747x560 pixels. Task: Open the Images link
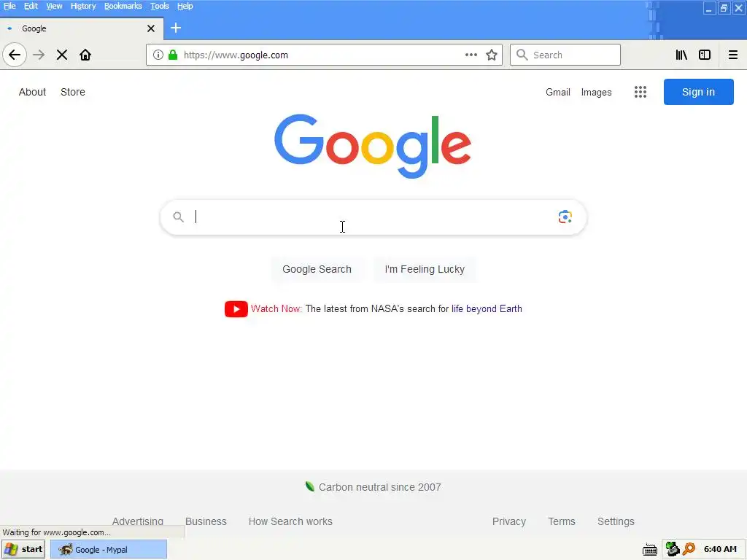[x=596, y=93]
